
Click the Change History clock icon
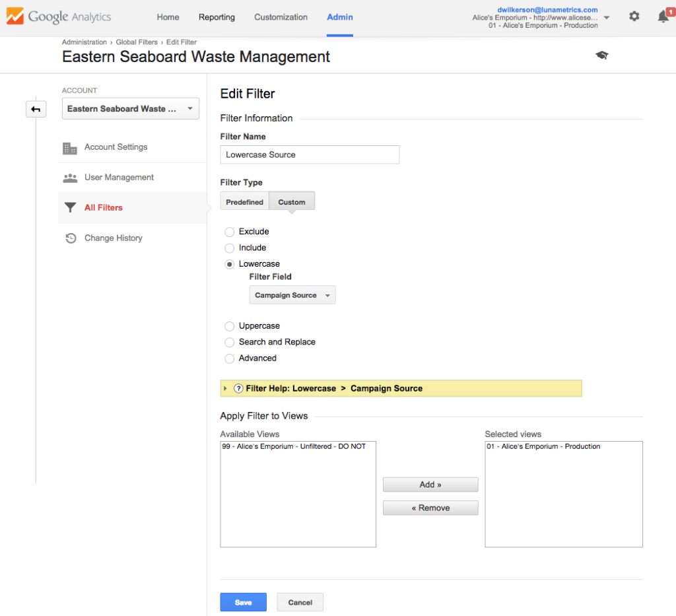[71, 238]
